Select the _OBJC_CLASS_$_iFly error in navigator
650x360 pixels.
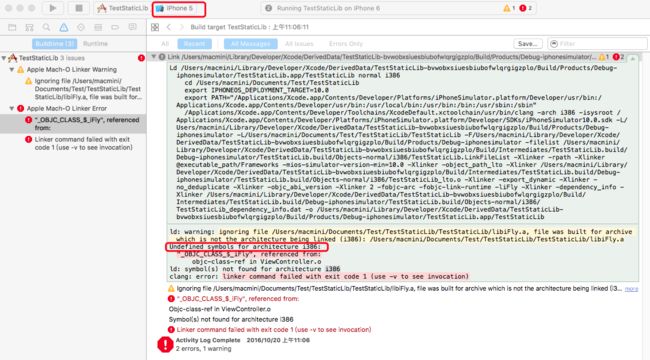[x=73, y=124]
